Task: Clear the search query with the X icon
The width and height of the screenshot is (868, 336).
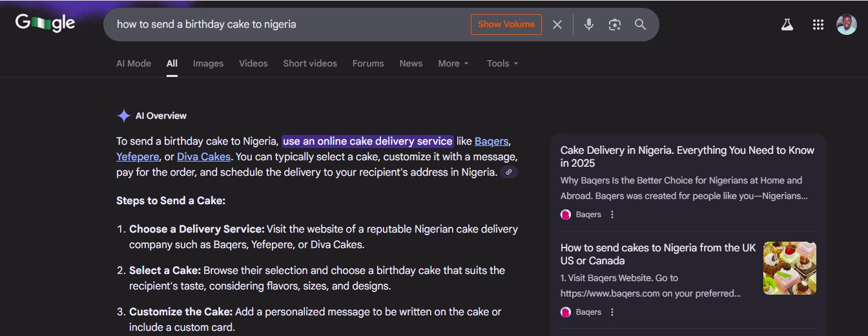Action: [x=557, y=25]
